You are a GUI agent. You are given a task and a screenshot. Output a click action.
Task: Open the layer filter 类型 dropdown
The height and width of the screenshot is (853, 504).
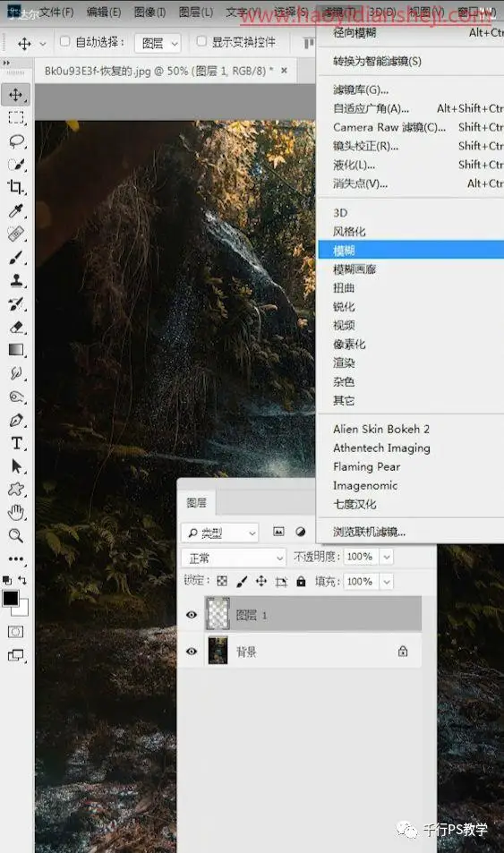point(220,533)
